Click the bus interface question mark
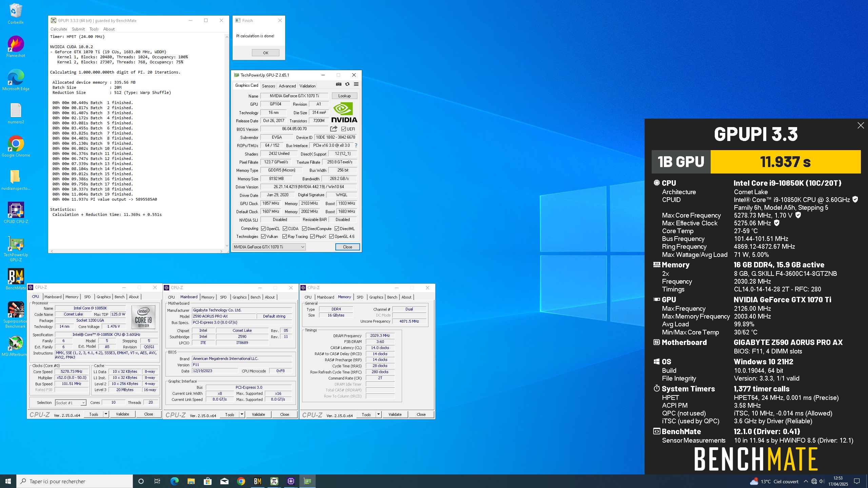 point(356,145)
